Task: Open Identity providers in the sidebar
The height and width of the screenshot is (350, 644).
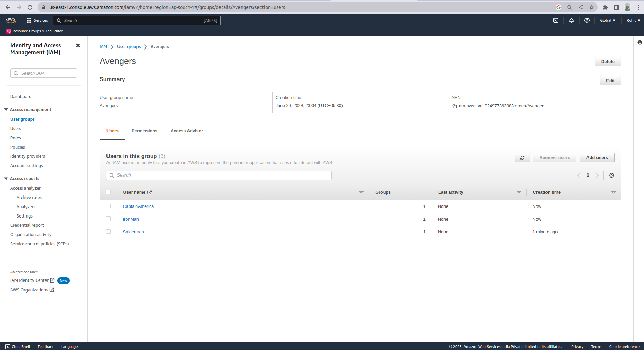Action: [x=28, y=156]
